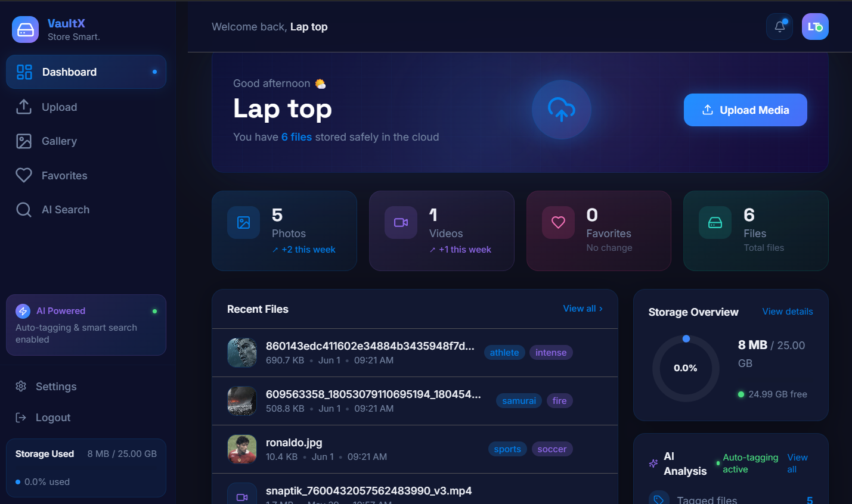Click the ronaldo.jpg file name
The image size is (852, 504).
pos(294,443)
